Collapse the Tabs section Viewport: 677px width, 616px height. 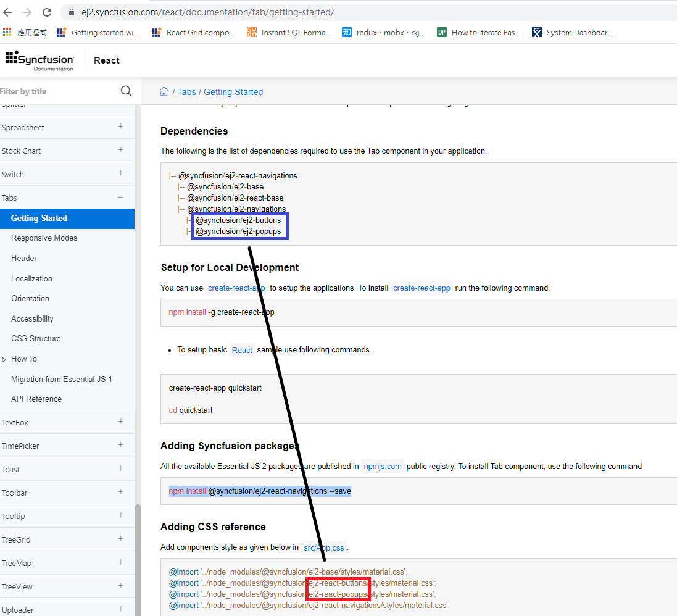pyautogui.click(x=120, y=198)
